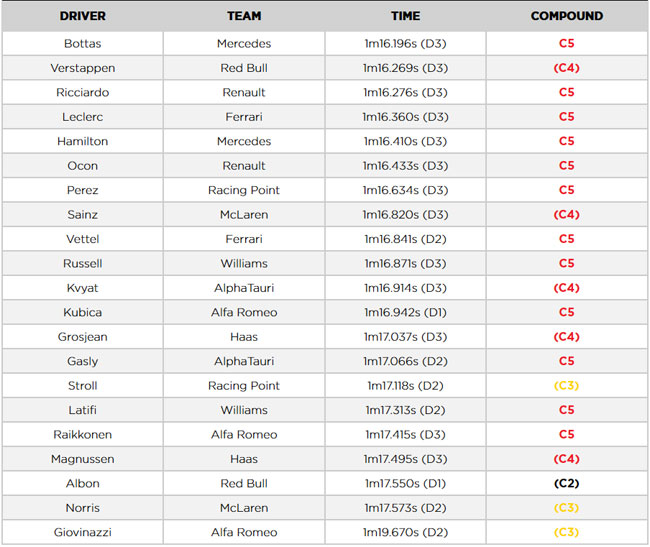The height and width of the screenshot is (547, 650).
Task: Select Kubica's Alfa Romeo team cell
Action: 244,312
